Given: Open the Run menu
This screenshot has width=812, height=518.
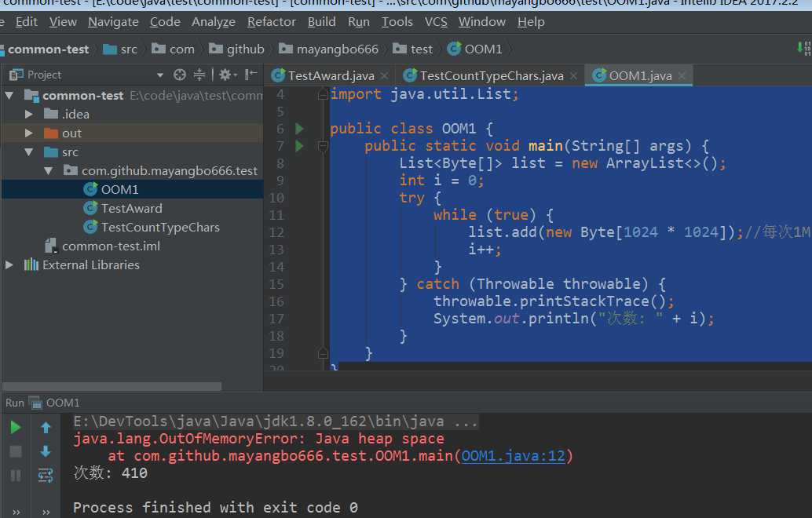Looking at the screenshot, I should (x=359, y=22).
